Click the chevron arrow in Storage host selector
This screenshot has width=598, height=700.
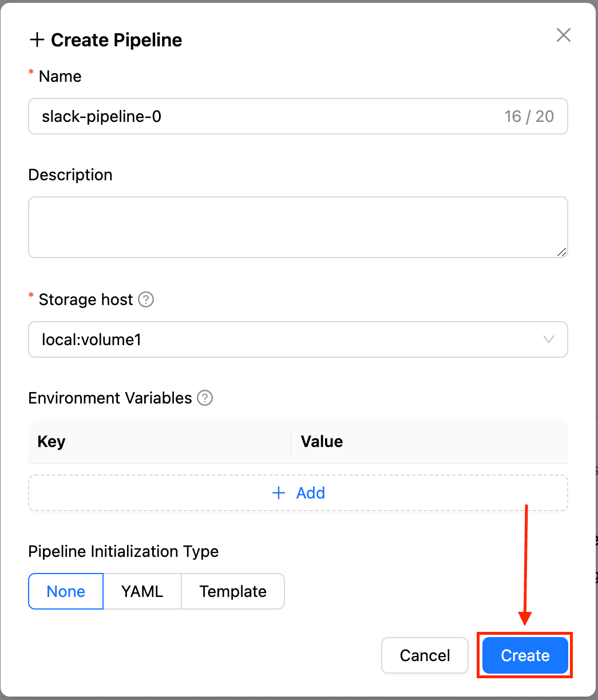click(548, 339)
